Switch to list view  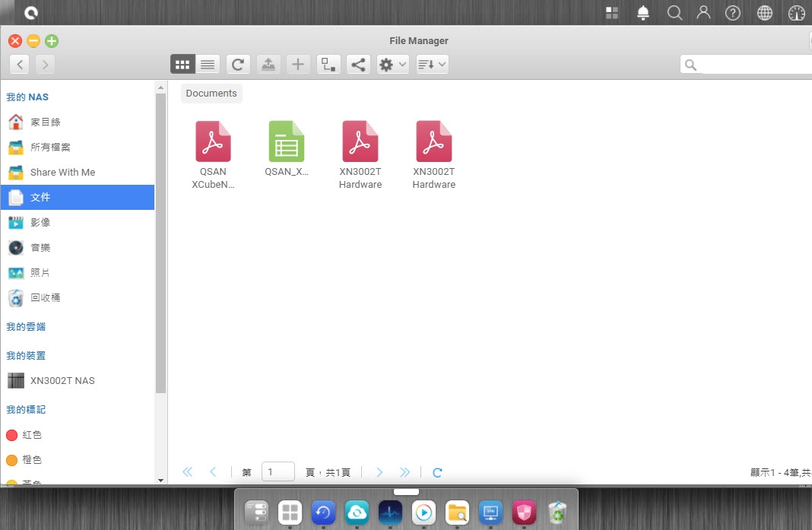click(208, 64)
